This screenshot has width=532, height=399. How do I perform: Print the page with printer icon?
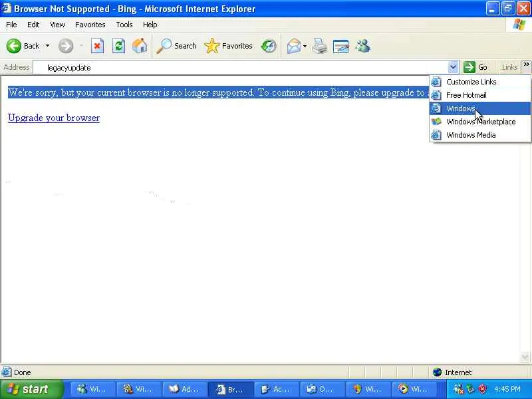pos(320,46)
